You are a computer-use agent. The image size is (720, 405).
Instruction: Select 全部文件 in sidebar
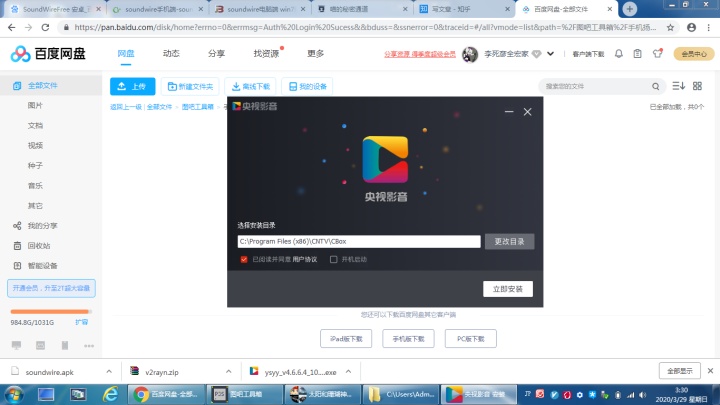click(x=51, y=85)
